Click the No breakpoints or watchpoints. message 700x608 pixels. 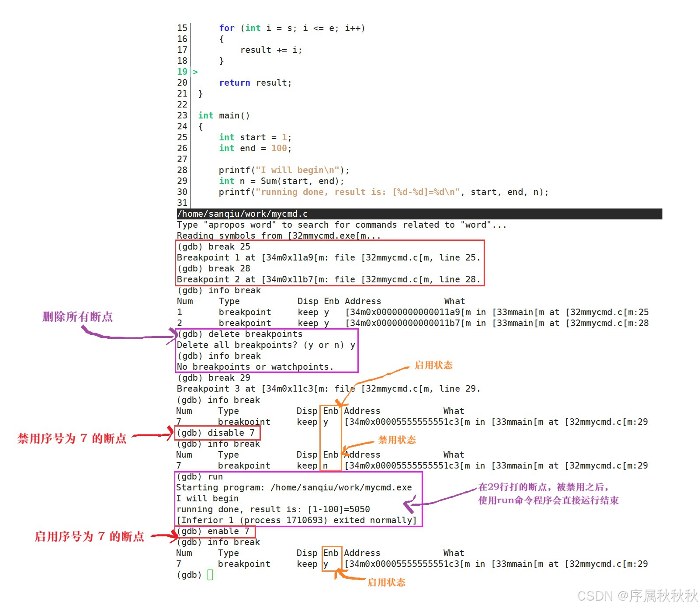click(255, 367)
